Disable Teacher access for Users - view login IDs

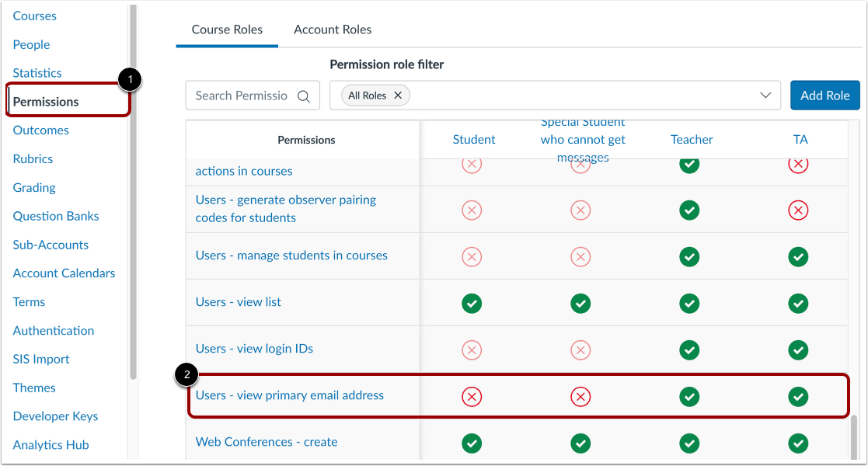point(689,349)
